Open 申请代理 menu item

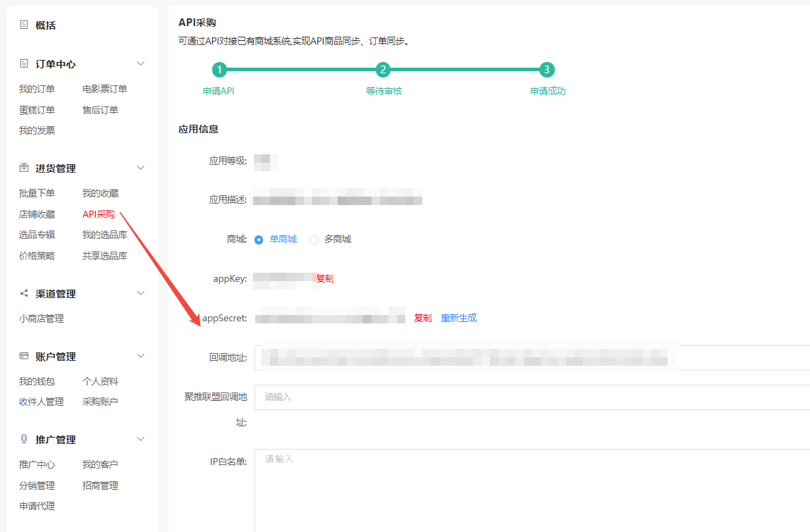(37, 507)
